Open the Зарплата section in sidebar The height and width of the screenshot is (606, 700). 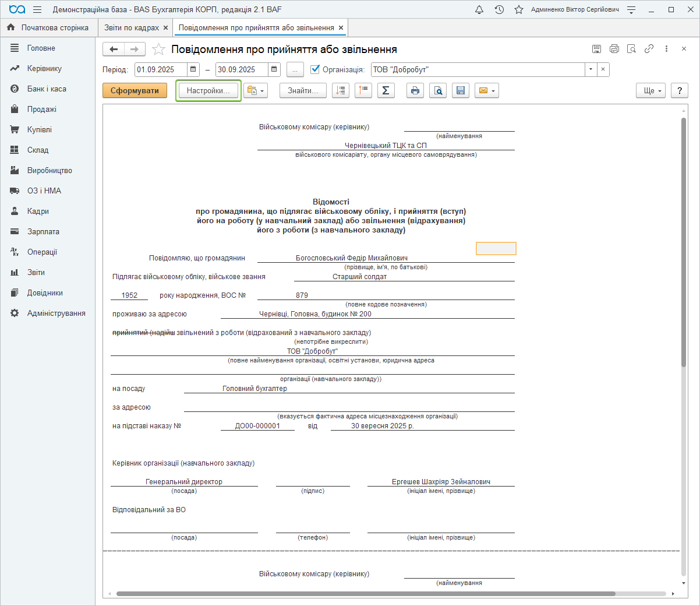43,231
